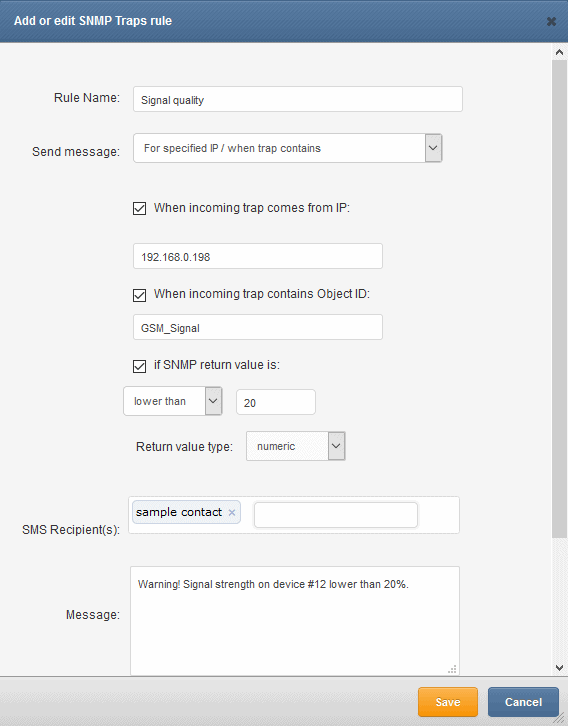
Task: Uncheck When incoming trap comes from IP
Action: click(139, 208)
